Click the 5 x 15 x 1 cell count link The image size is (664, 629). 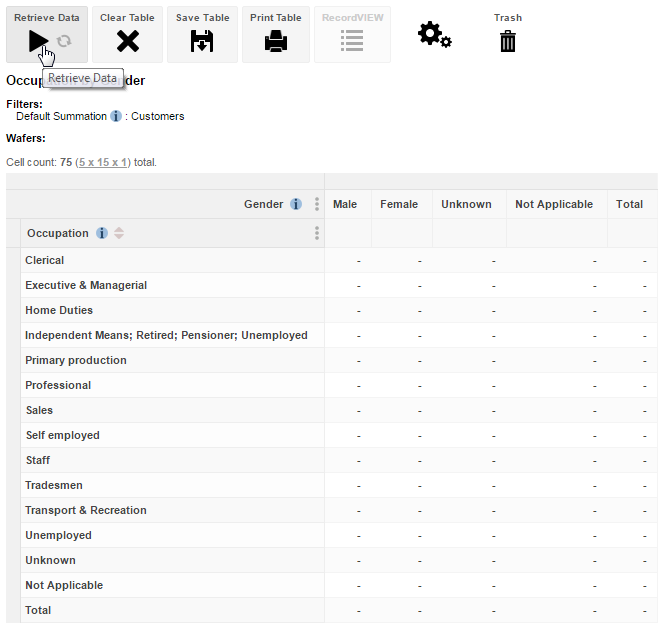(x=103, y=162)
